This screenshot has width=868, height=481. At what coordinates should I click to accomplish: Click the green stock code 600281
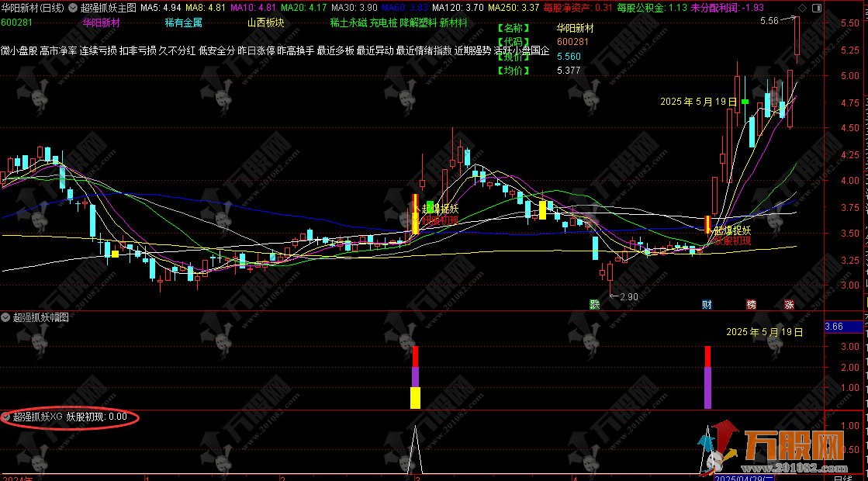pos(16,22)
